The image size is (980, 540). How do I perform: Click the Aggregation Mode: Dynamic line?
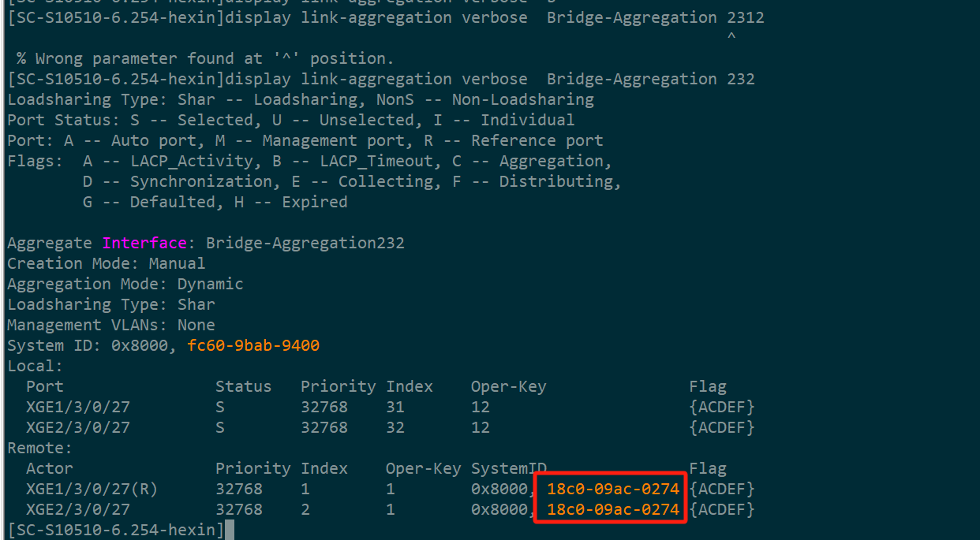tap(125, 284)
